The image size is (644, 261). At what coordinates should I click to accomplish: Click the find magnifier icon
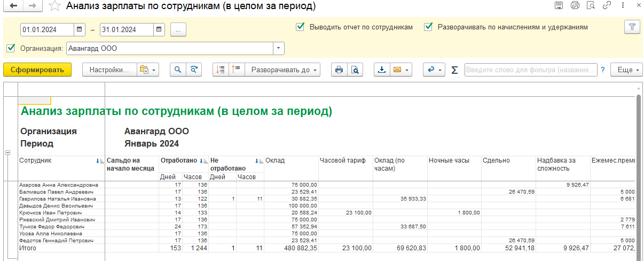178,70
